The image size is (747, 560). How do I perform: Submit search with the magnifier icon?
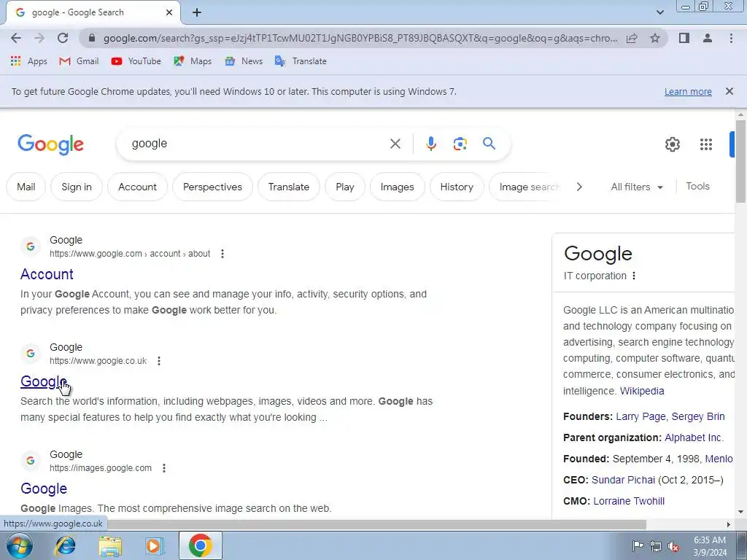coord(489,144)
